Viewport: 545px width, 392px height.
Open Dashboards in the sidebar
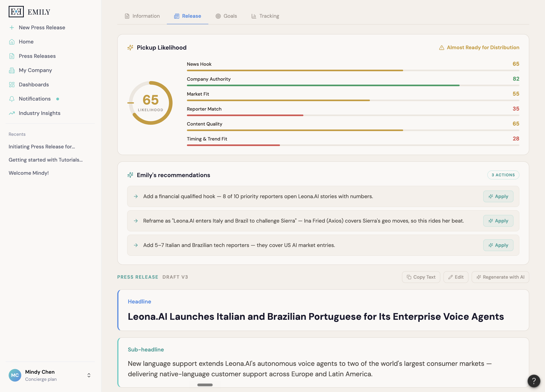(34, 85)
